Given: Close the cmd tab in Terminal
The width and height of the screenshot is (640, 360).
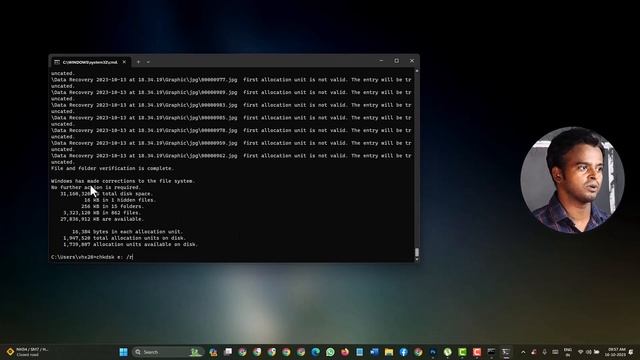Looking at the screenshot, I should coord(124,62).
